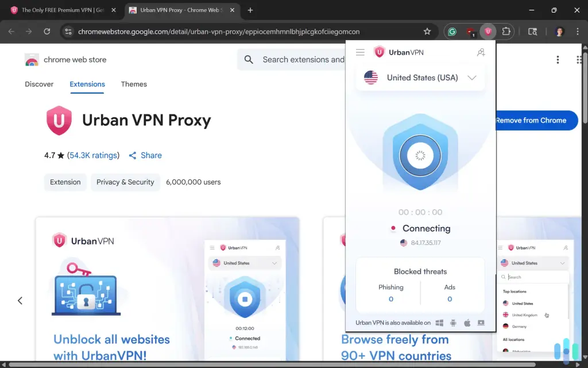This screenshot has height=368, width=588.
Task: Open the Urban VPN hamburger menu
Action: pos(360,52)
